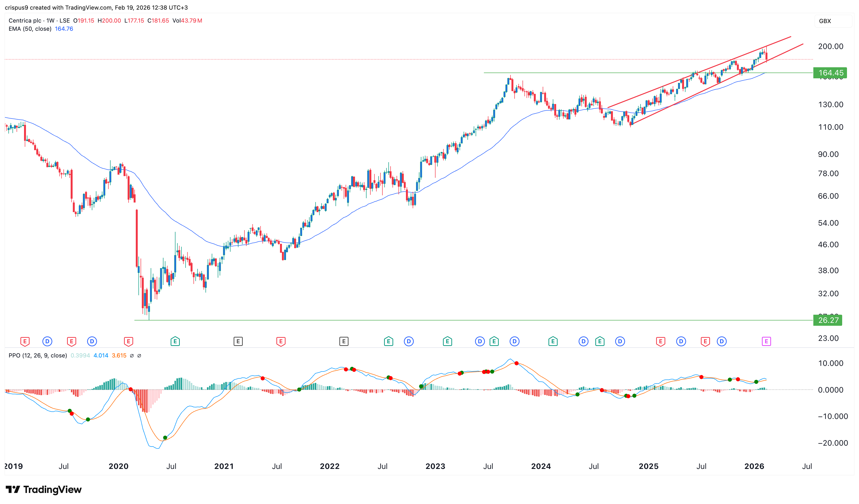Click the gray earnings marker near 2021
Viewport: 859px width, 504px height.
coord(238,341)
